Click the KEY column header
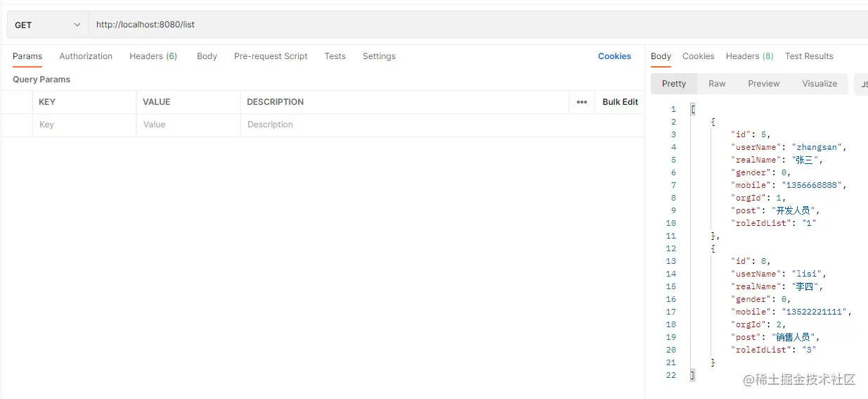 coord(47,102)
